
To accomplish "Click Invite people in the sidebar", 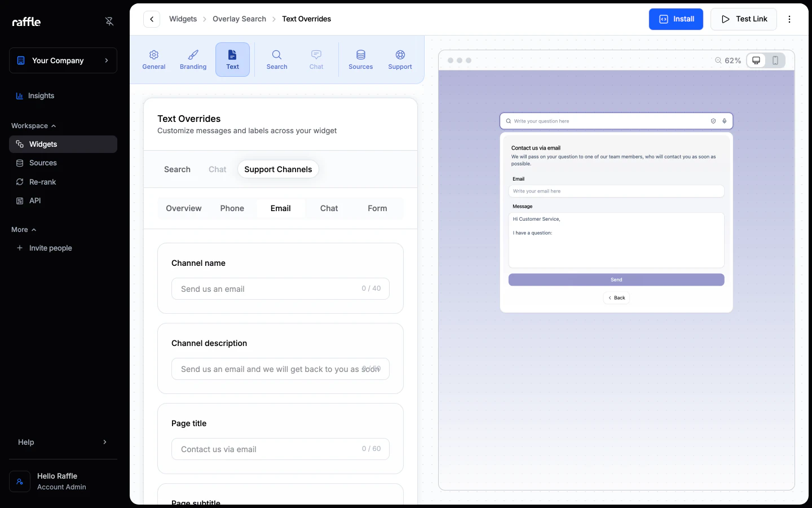I will tap(63, 248).
